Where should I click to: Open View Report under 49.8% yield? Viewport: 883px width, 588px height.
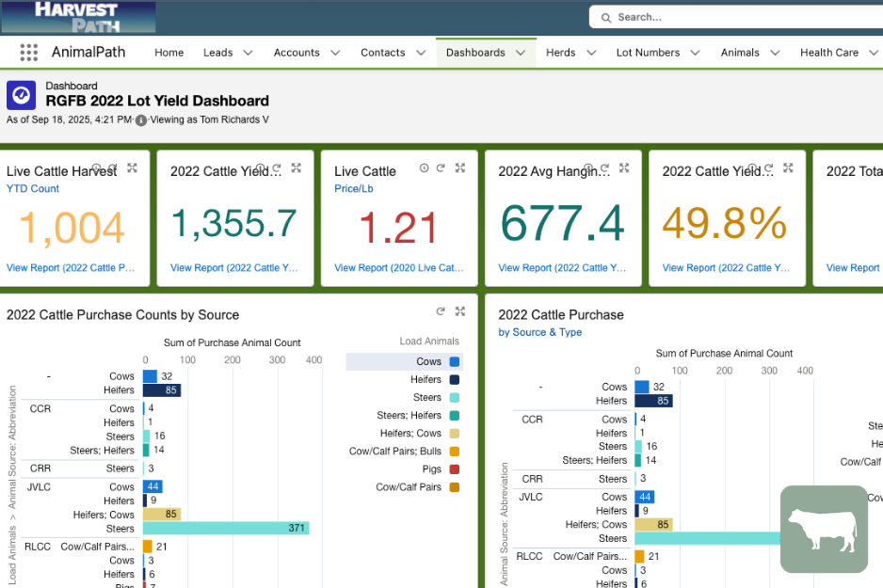coord(726,268)
